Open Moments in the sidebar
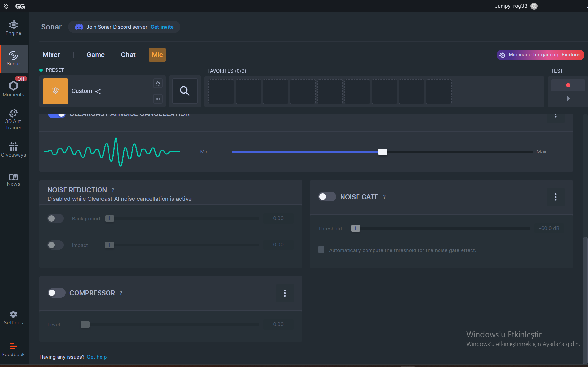 pyautogui.click(x=13, y=89)
